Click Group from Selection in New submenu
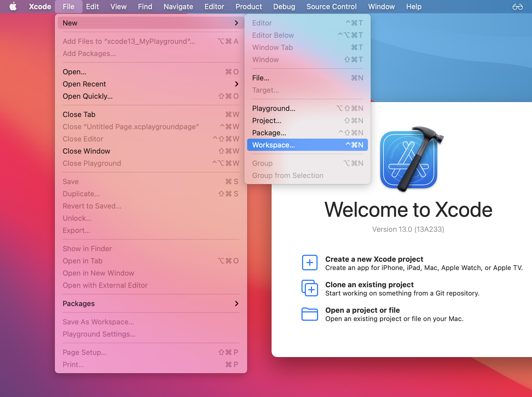Viewport: 532px width, 397px height. 308,175
